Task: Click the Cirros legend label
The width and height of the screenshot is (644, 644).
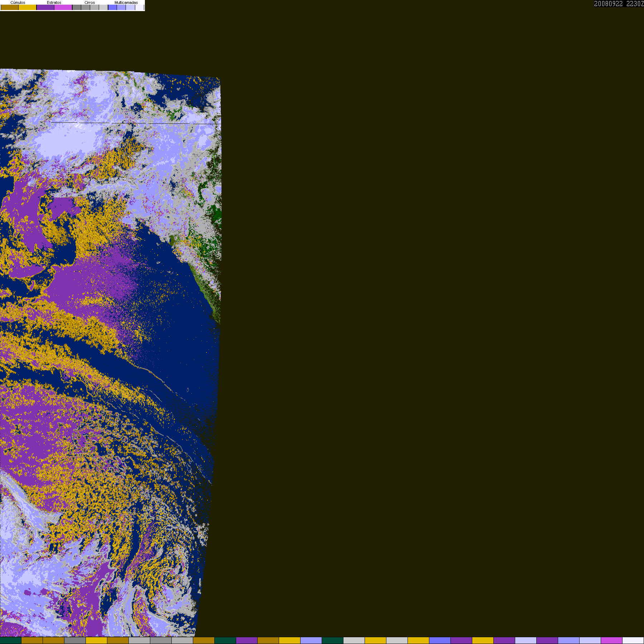Action: (x=89, y=3)
